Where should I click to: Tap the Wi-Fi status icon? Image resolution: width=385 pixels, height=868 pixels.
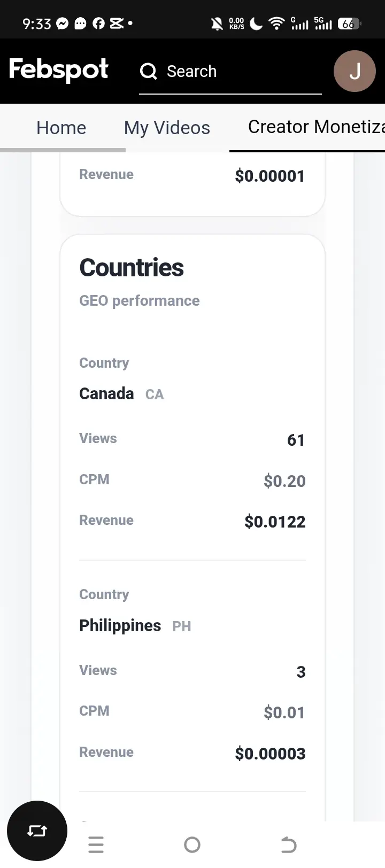tap(276, 24)
